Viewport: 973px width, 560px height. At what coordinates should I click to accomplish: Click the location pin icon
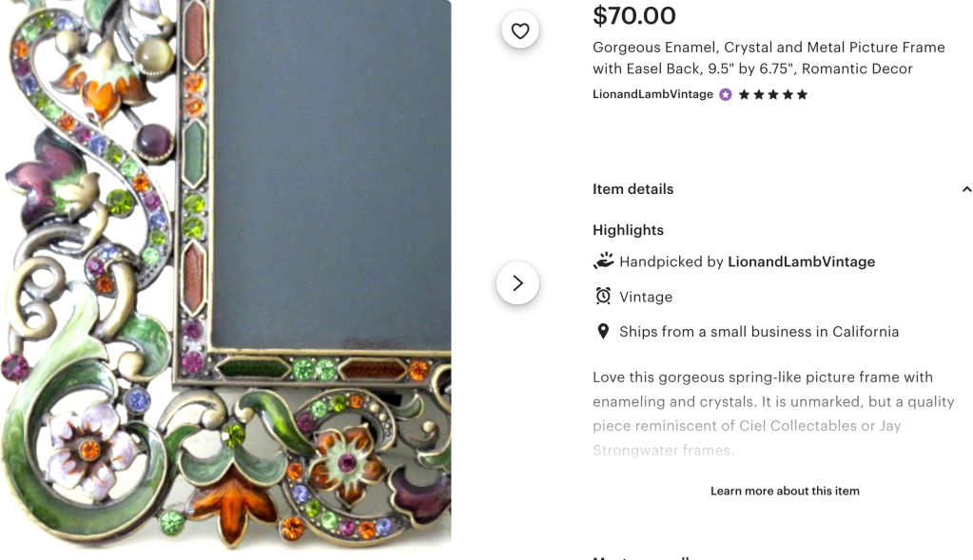(603, 332)
